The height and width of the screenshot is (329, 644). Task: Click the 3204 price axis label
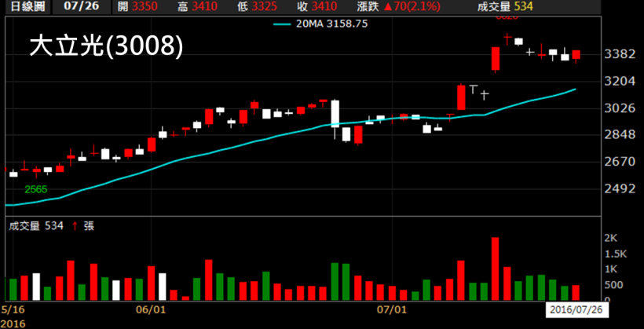tap(621, 81)
